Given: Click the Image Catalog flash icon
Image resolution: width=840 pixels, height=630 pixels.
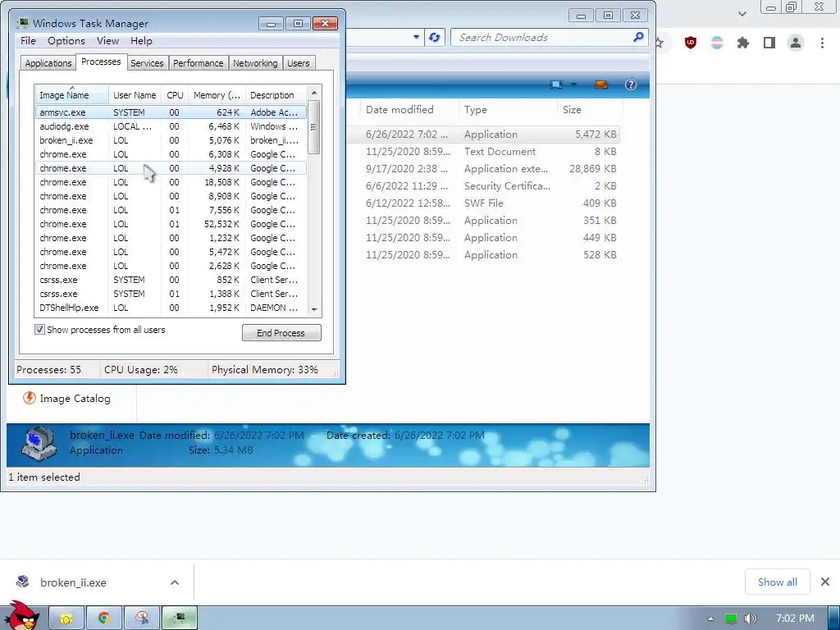Looking at the screenshot, I should coord(29,398).
